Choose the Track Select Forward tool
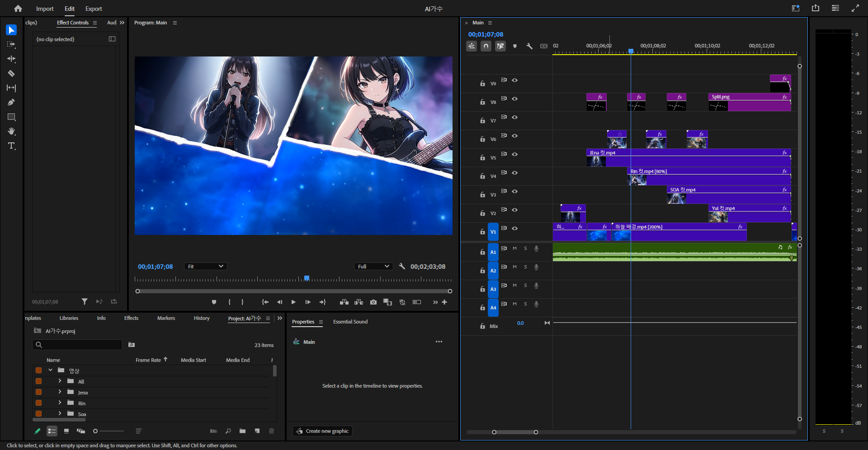The width and height of the screenshot is (868, 450). [x=11, y=44]
